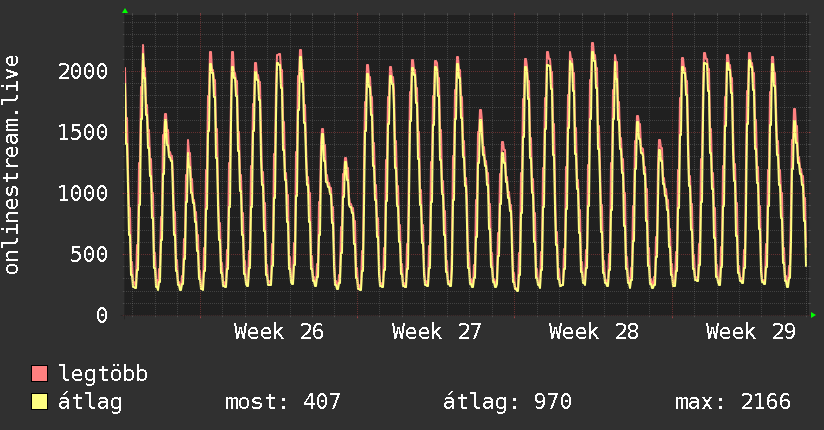Select the átlag legend label
This screenshot has width=824, height=430.
(x=90, y=402)
